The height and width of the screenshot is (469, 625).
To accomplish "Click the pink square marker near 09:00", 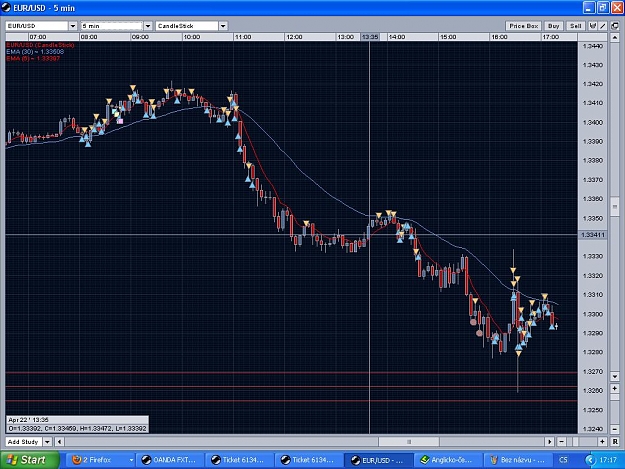I will 120,121.
